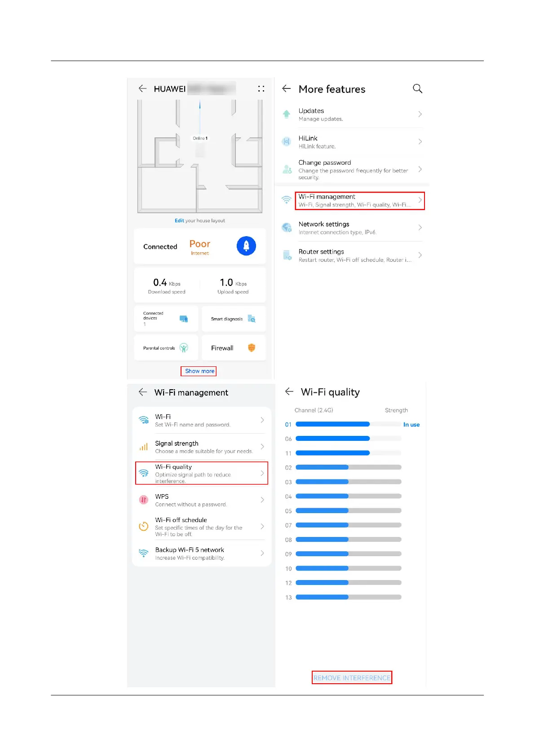This screenshot has width=535, height=756.
Task: Tap the WPS icon
Action: coord(143,500)
